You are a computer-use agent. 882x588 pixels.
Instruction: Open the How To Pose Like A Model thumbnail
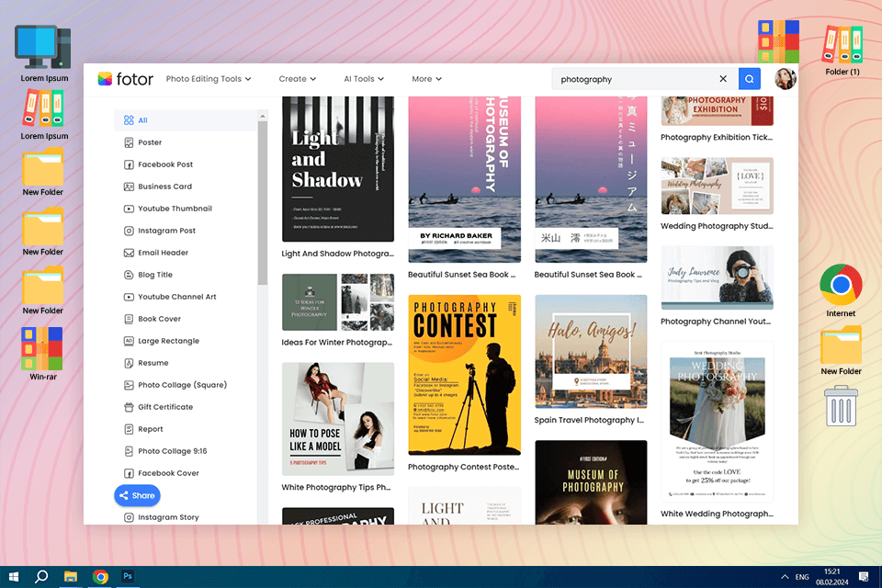pyautogui.click(x=337, y=419)
